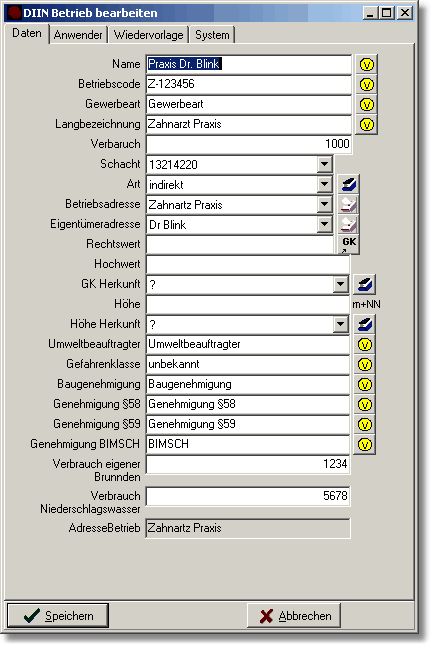The width and height of the screenshot is (431, 646).
Task: Click the edit icon next to Art dropdown
Action: pos(348,184)
